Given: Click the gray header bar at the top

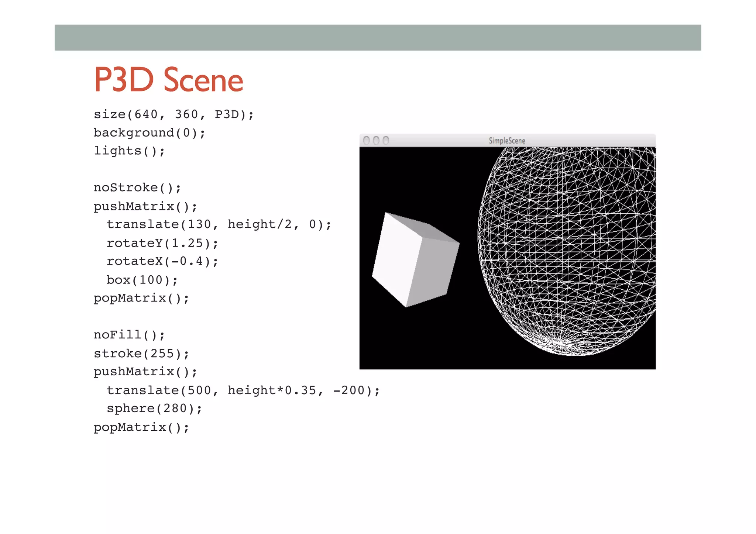Looking at the screenshot, I should click(378, 38).
